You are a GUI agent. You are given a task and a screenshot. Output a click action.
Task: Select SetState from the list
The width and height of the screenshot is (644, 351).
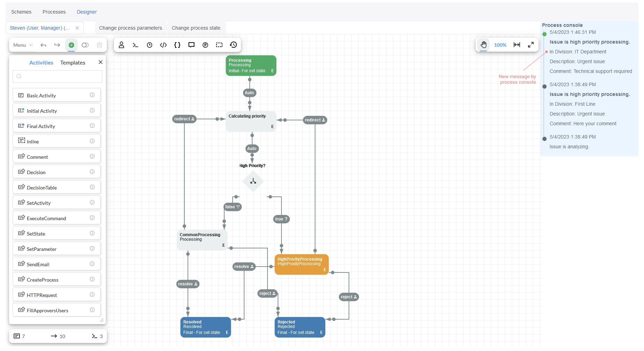click(57, 233)
